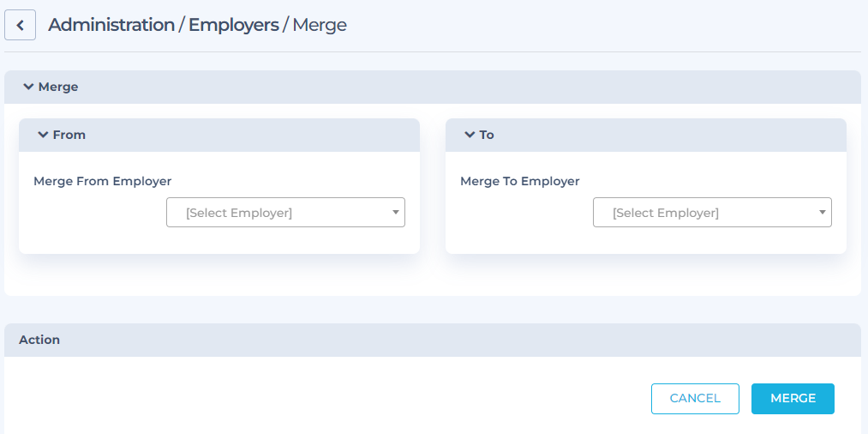868x434 pixels.
Task: Click the Merge To Employer field label
Action: click(x=520, y=181)
